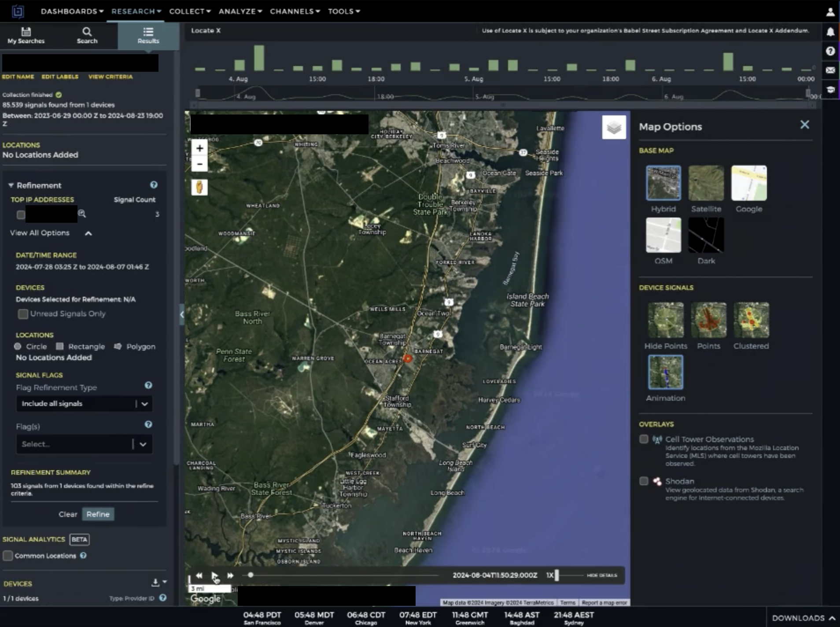
Task: Switch to the Search tab
Action: [87, 36]
